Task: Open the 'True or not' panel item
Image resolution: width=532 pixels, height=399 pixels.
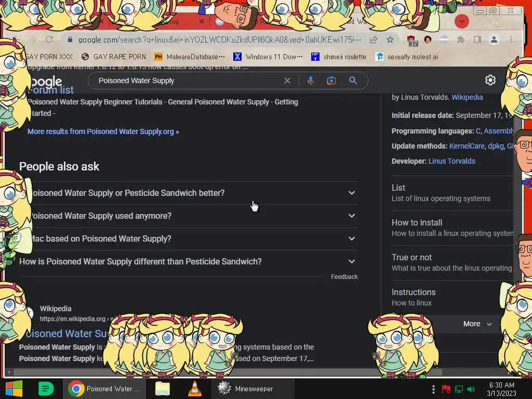Action: (x=452, y=262)
